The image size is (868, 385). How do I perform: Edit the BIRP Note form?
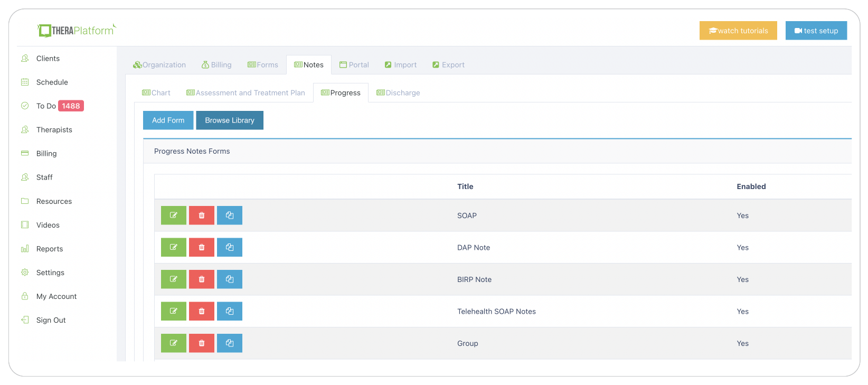pos(174,279)
